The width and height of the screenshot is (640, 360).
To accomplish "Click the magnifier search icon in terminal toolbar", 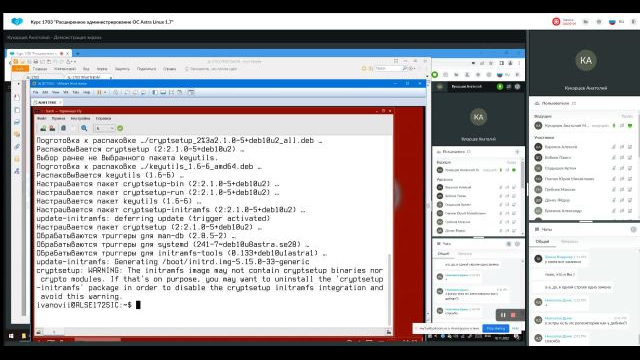I will point(84,128).
